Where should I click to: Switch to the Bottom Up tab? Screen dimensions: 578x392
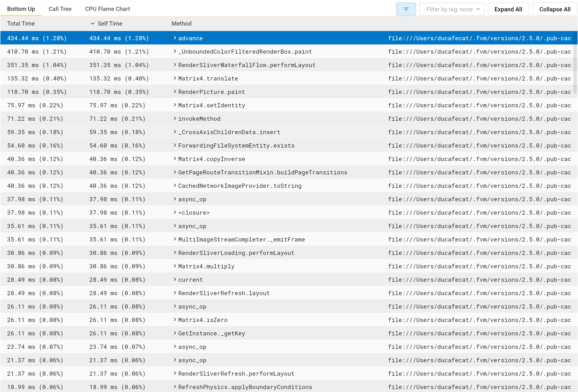(x=21, y=9)
